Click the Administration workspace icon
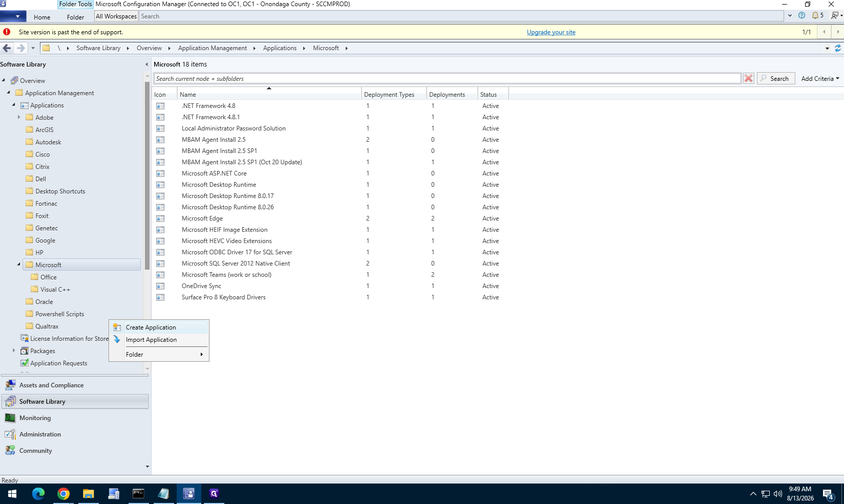 tap(10, 434)
